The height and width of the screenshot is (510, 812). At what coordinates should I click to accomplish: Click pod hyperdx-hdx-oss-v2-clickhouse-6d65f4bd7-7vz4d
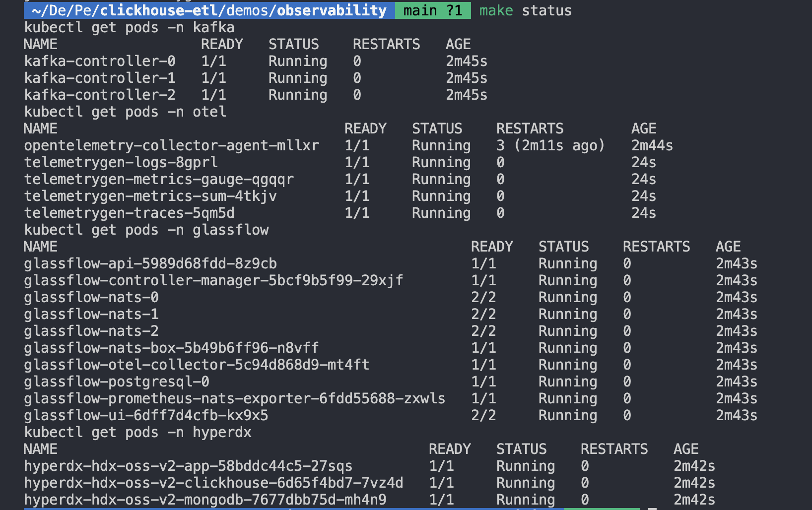[x=214, y=483]
